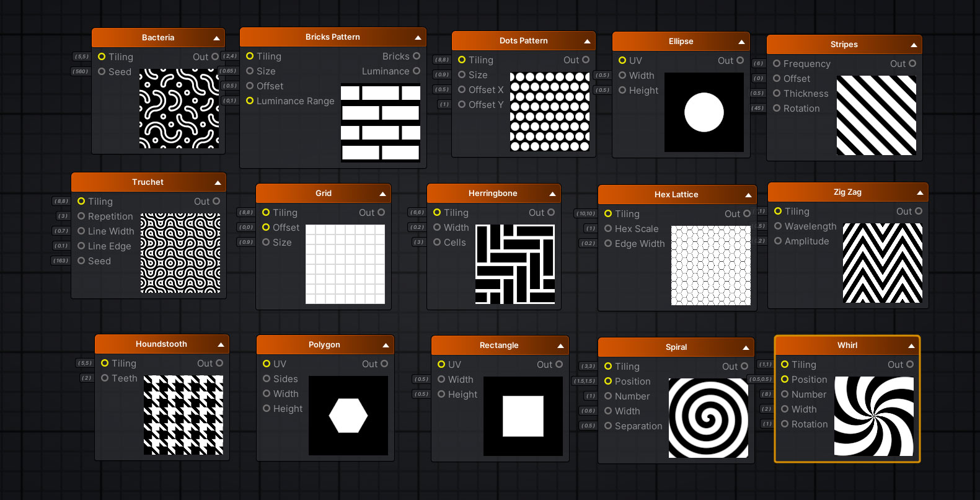Collapse the Bricks Pattern node

[418, 37]
